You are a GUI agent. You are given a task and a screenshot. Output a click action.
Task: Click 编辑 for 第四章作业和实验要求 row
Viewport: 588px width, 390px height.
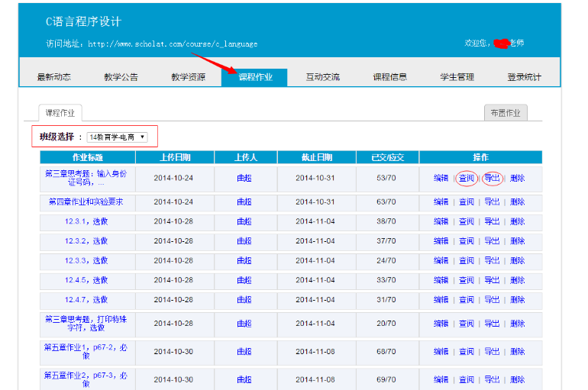[441, 202]
